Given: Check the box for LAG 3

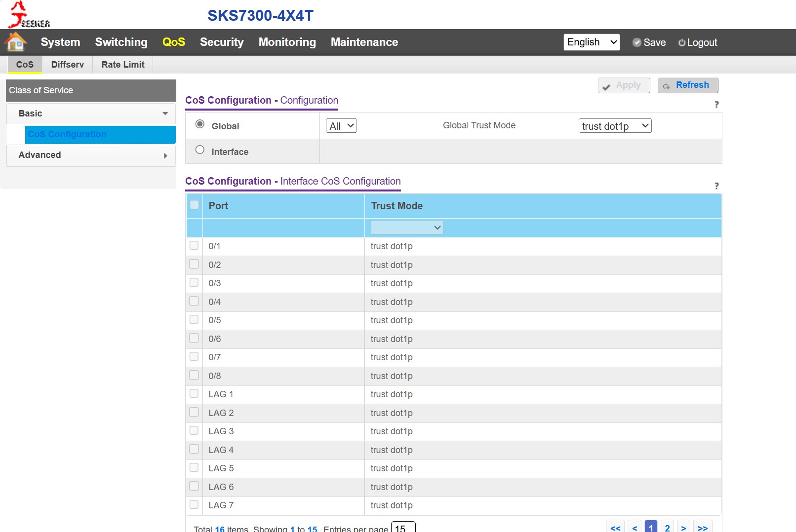Looking at the screenshot, I should pos(194,431).
